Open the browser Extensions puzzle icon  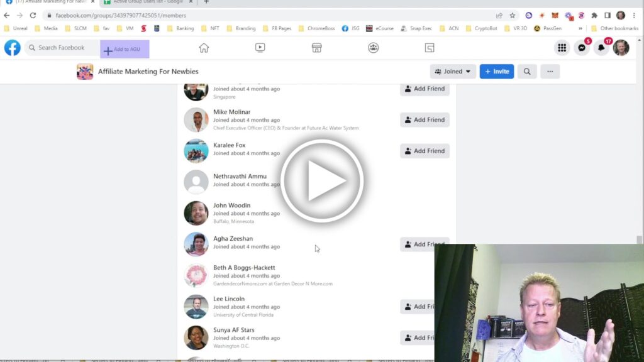(594, 16)
